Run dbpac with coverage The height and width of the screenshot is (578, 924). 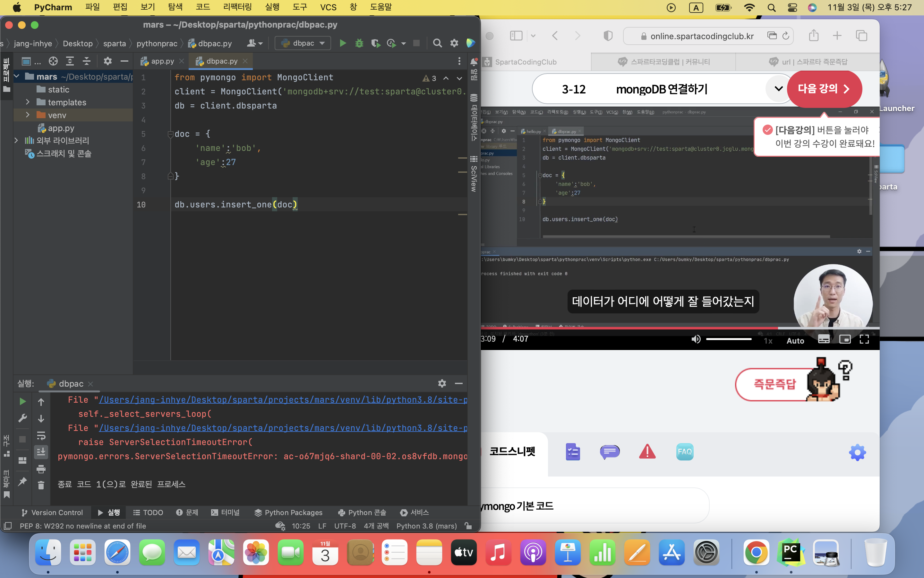(376, 43)
